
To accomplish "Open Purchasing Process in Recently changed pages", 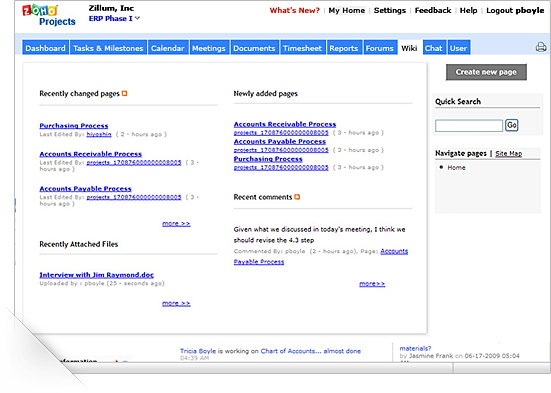I will coord(74,125).
